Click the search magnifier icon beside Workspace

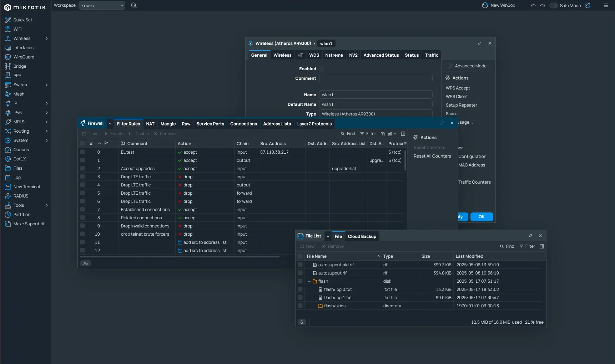134,5
